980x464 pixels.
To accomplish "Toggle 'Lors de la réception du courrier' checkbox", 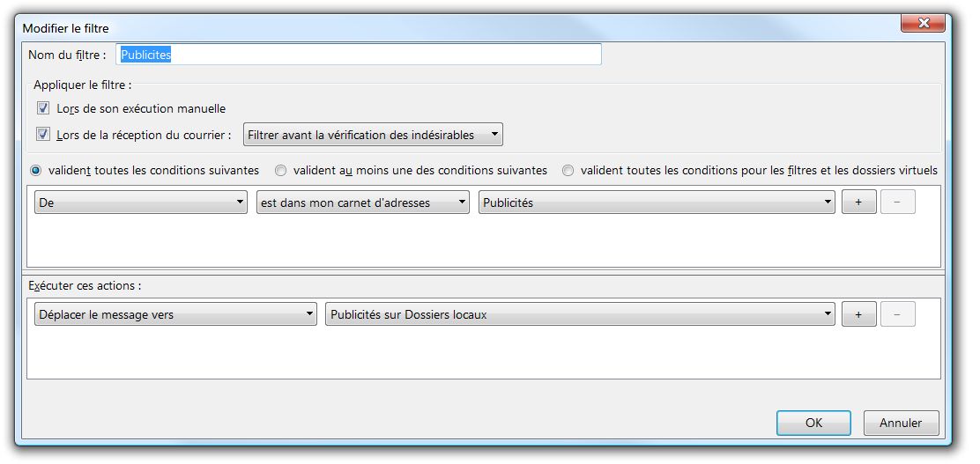I will click(x=43, y=134).
